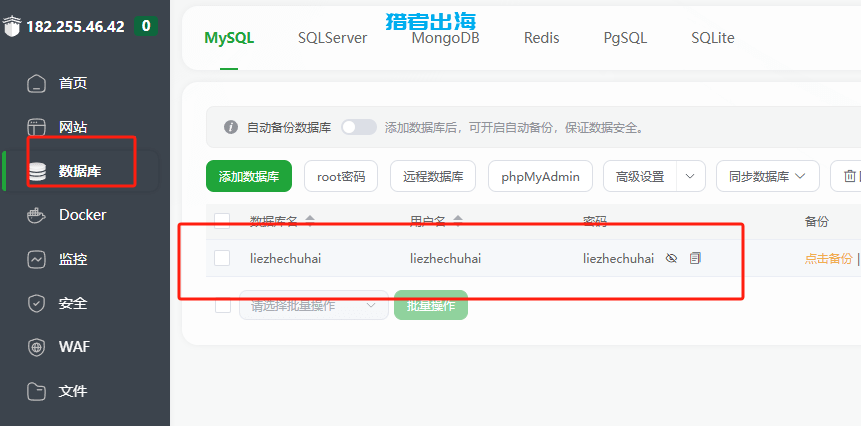Open the 请选择批量操作 combo box
861x426 pixels.
[313, 305]
